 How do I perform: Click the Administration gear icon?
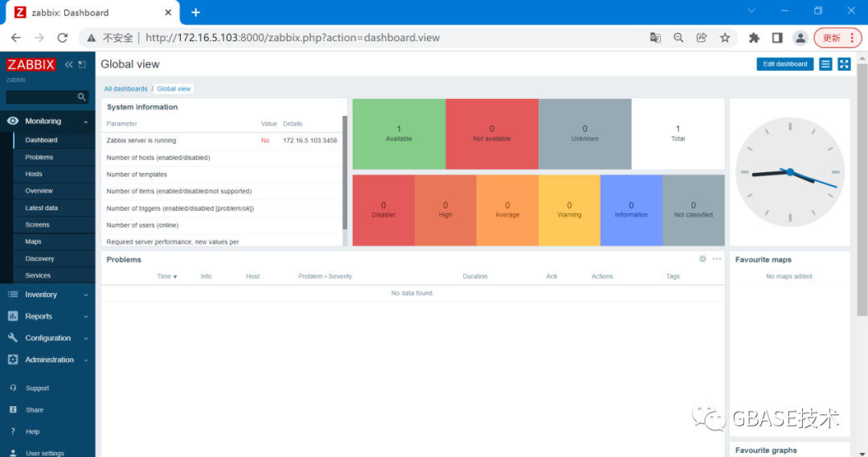pyautogui.click(x=13, y=360)
